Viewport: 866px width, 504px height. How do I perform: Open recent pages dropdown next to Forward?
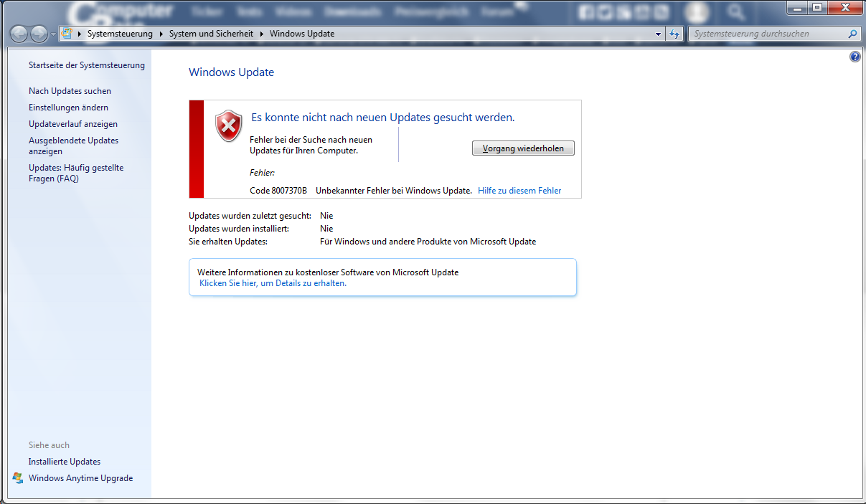click(53, 34)
